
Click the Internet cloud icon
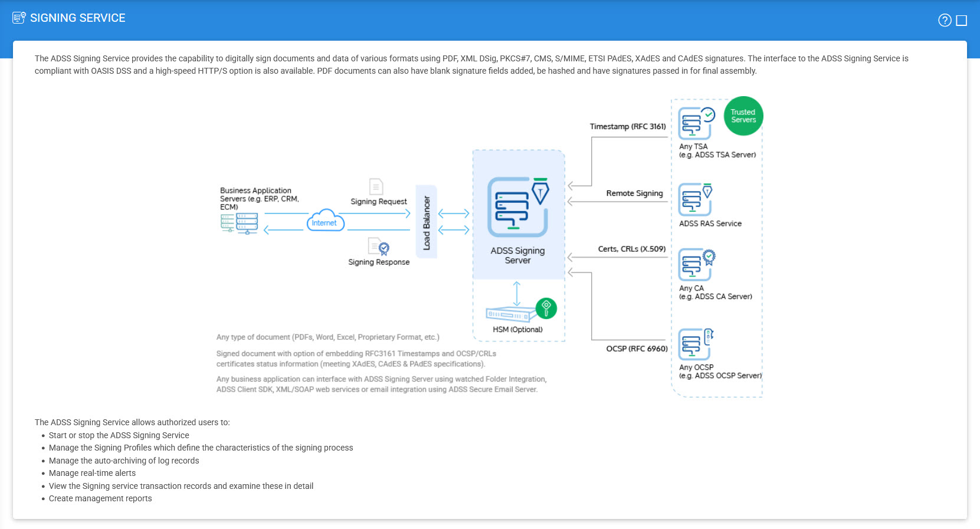(325, 221)
